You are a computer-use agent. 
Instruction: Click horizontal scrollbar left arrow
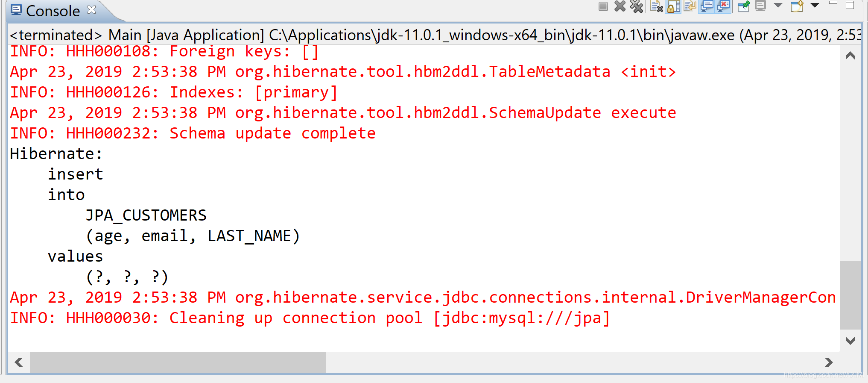pos(19,362)
